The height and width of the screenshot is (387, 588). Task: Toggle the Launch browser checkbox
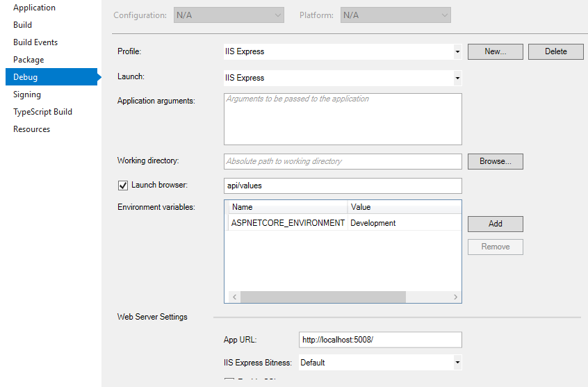(123, 186)
